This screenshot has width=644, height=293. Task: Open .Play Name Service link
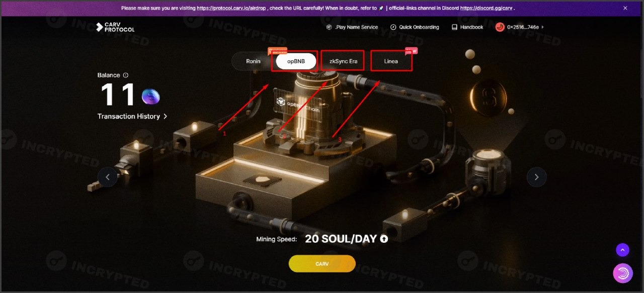pyautogui.click(x=352, y=27)
